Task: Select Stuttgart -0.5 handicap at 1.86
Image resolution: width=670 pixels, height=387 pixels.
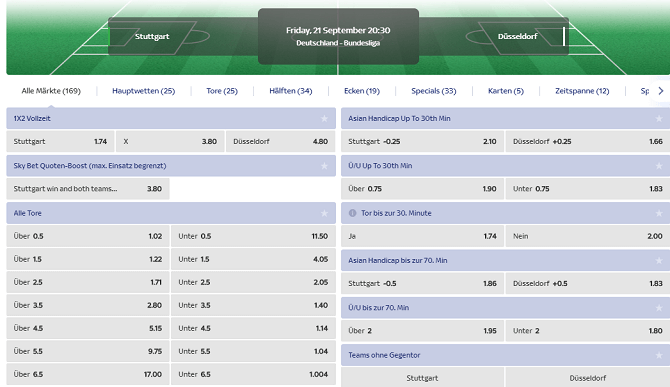Action: coord(422,284)
